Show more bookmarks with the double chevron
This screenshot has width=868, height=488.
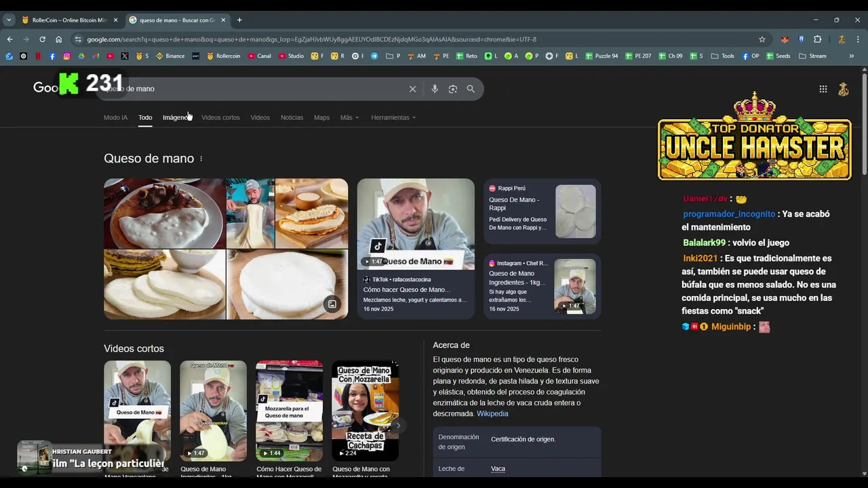point(851,56)
